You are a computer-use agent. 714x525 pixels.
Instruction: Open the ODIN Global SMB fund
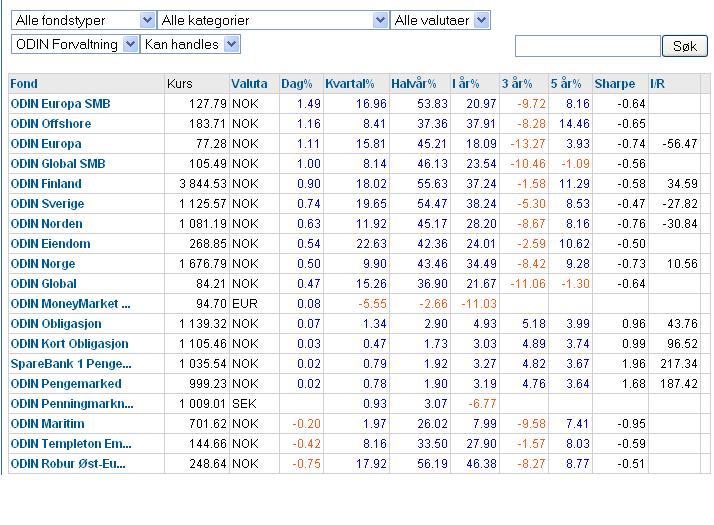[58, 164]
